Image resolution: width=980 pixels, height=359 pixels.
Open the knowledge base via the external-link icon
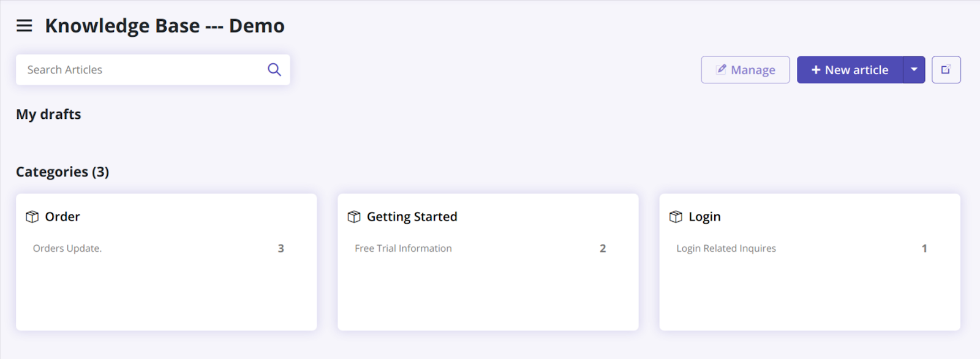945,69
